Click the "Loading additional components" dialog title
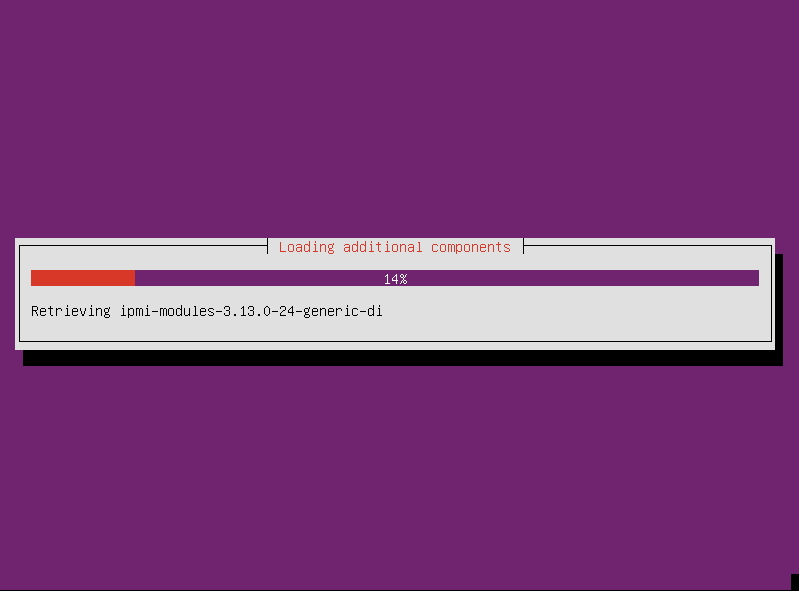 point(394,247)
